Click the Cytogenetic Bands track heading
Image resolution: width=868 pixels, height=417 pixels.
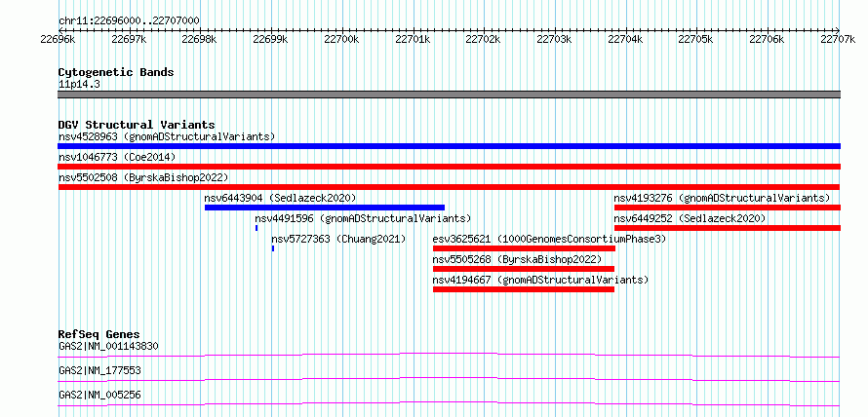116,72
